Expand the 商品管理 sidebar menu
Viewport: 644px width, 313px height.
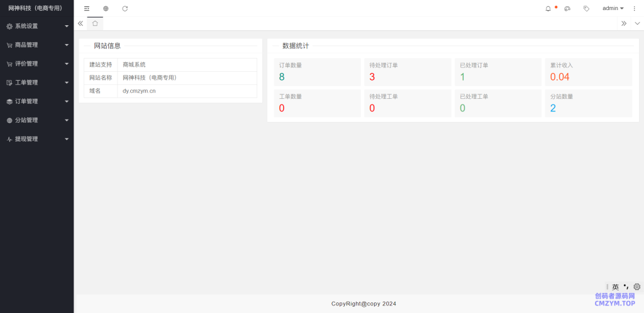36,45
